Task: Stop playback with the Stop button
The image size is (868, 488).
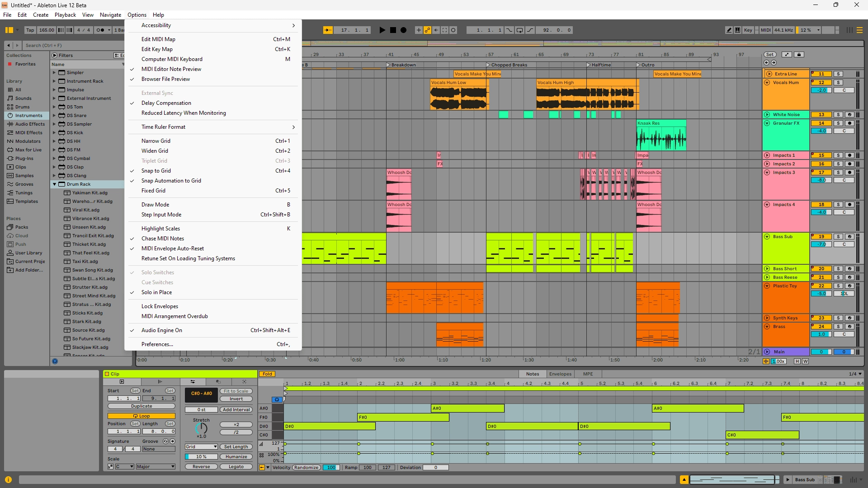Action: pos(393,30)
